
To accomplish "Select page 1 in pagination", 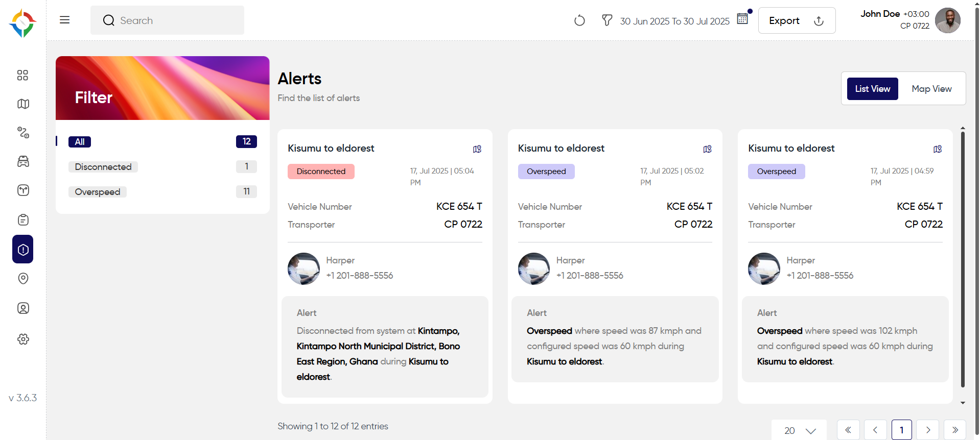I will [x=902, y=430].
